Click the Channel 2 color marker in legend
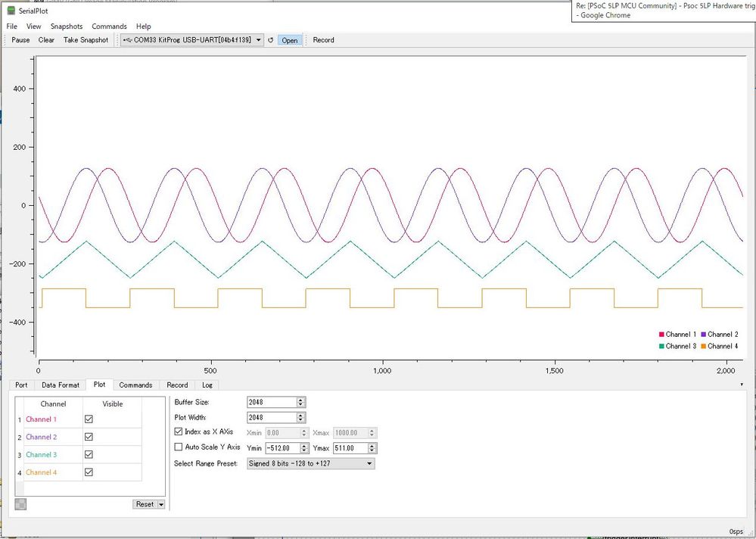The image size is (756, 539). click(x=703, y=334)
